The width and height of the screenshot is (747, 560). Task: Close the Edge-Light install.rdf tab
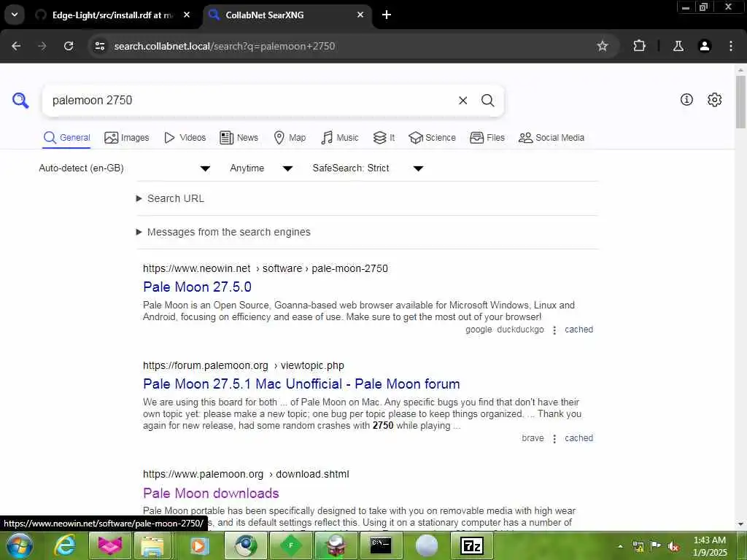(187, 15)
